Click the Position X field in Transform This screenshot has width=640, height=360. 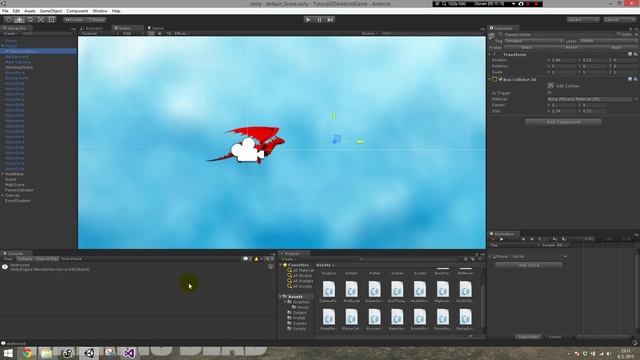(x=564, y=60)
